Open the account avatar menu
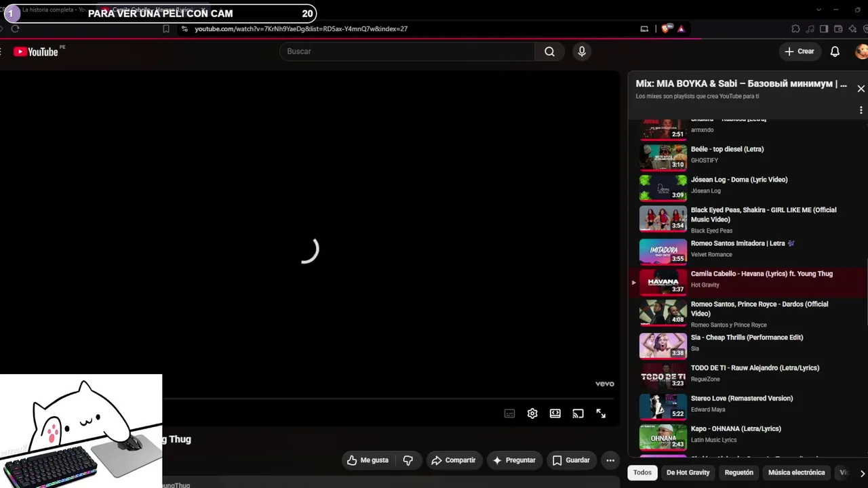The image size is (868, 488). tap(862, 52)
